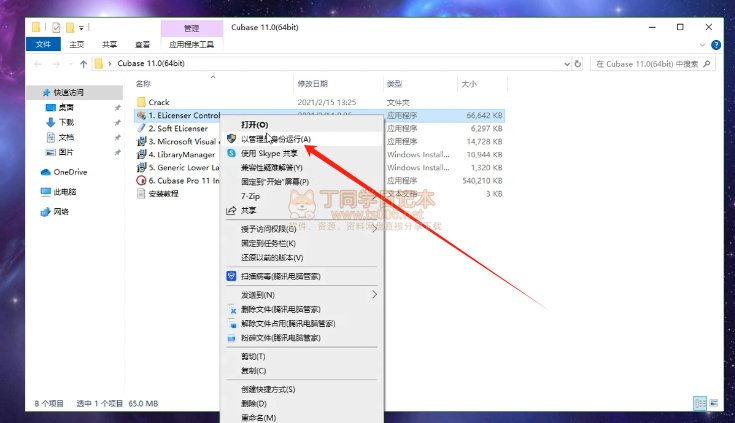The image size is (735, 423).
Task: Switch to large icons view layout
Action: 713,403
